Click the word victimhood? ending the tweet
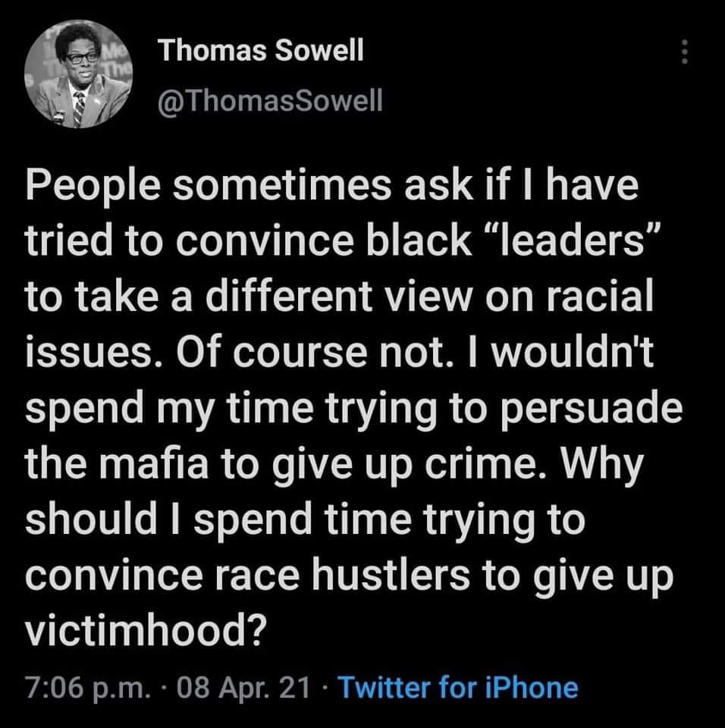The width and height of the screenshot is (725, 728). pos(146,630)
